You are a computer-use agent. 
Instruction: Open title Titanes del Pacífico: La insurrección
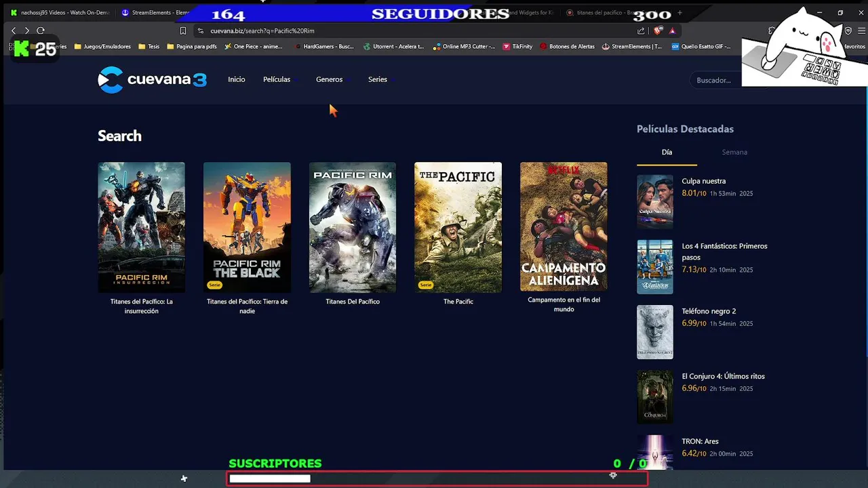click(x=141, y=306)
